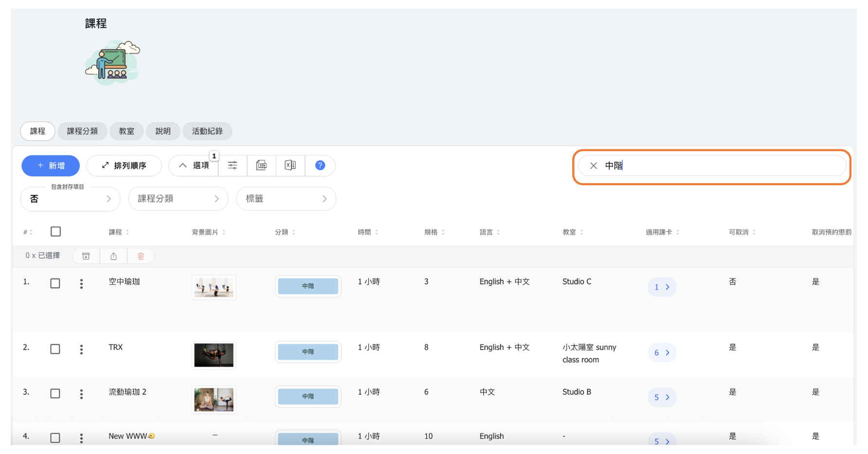
Task: Switch to the 活動紀錄 tab
Action: 207,131
